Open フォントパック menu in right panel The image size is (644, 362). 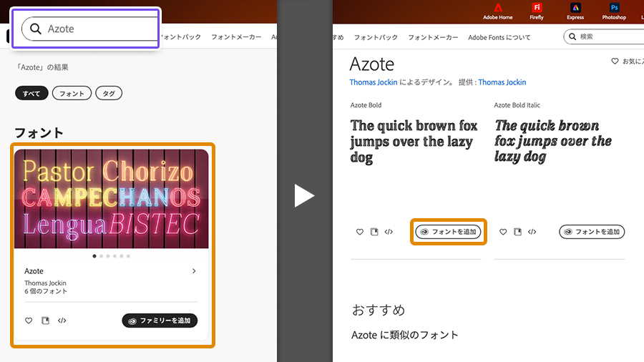click(x=376, y=37)
